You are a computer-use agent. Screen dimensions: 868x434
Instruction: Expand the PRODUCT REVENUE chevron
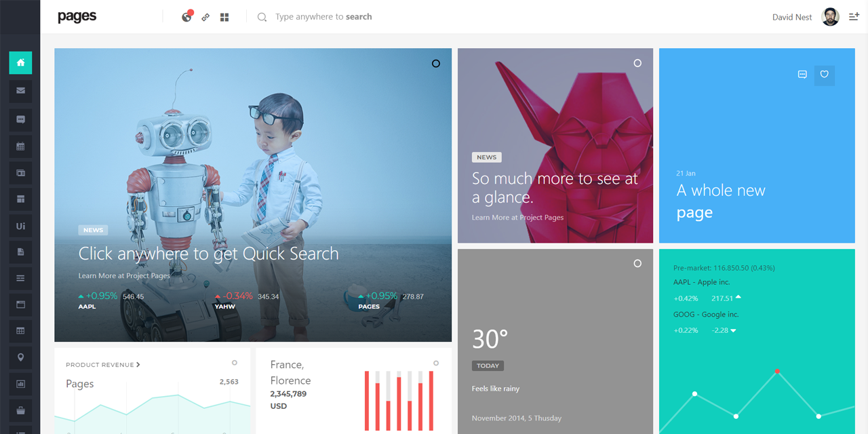138,364
